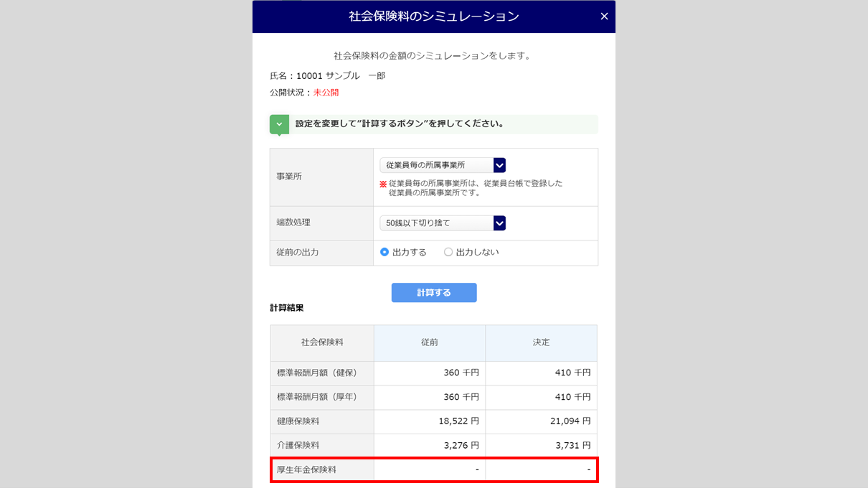Close the 社会保険料のシミュレーション dialog

603,17
